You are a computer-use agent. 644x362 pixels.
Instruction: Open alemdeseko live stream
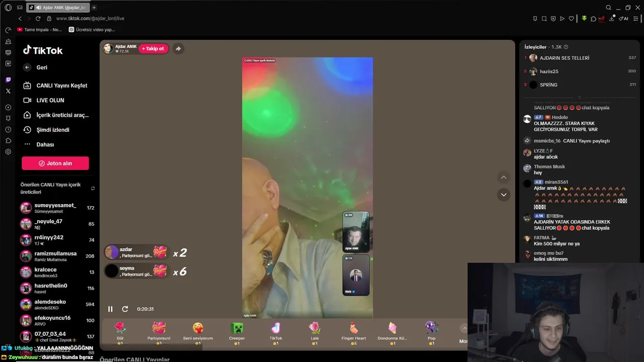click(x=57, y=304)
